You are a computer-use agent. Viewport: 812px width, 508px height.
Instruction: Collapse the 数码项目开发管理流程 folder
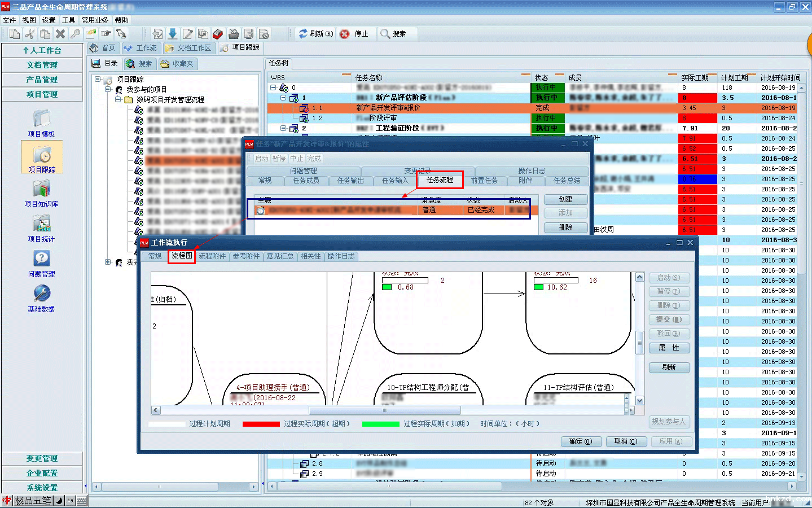118,99
